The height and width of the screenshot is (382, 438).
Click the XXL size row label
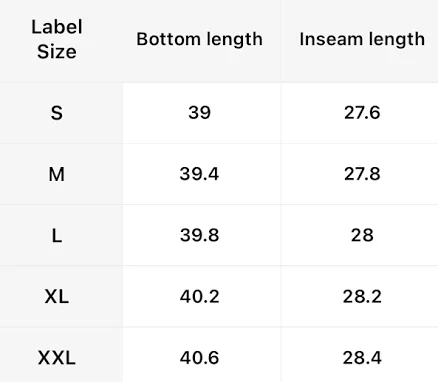point(57,358)
